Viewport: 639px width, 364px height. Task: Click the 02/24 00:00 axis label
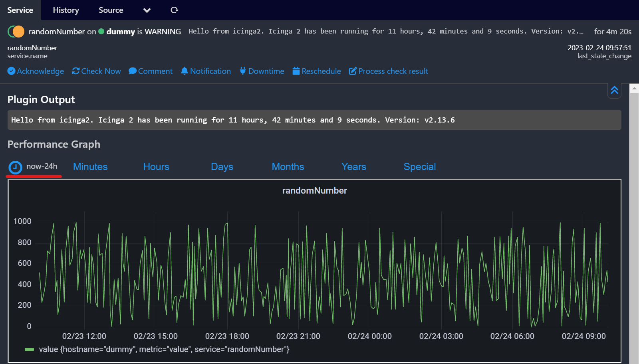[370, 336]
